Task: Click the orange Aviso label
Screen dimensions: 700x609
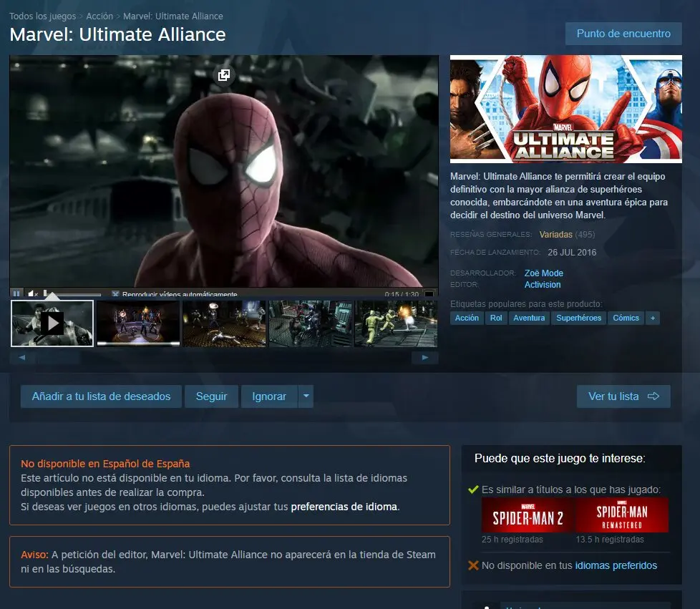Action: [34, 555]
